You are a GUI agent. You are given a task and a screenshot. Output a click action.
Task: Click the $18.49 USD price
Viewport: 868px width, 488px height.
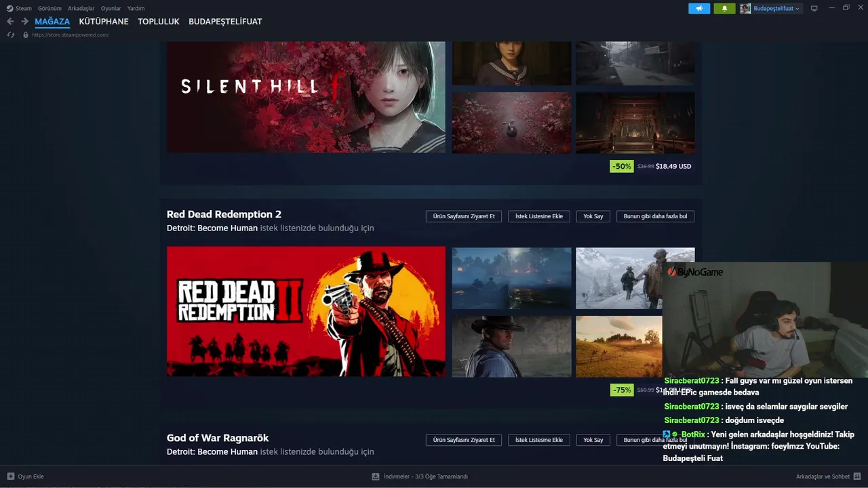[x=673, y=166]
